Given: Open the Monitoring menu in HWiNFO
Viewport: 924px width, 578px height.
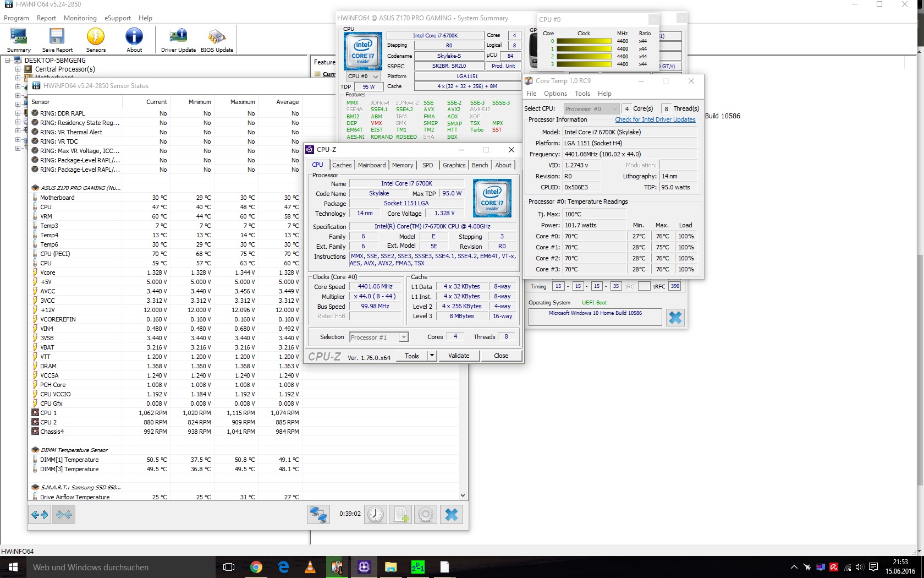Looking at the screenshot, I should tap(80, 18).
